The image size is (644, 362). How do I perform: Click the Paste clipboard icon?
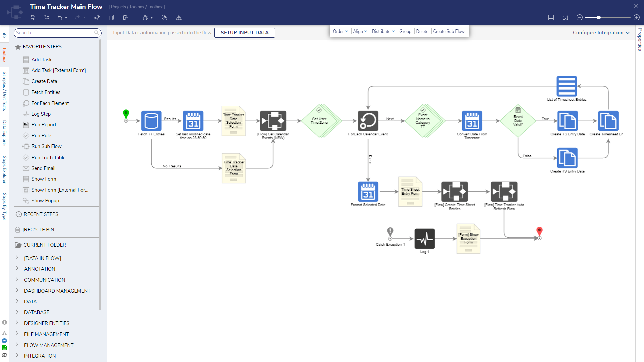126,18
